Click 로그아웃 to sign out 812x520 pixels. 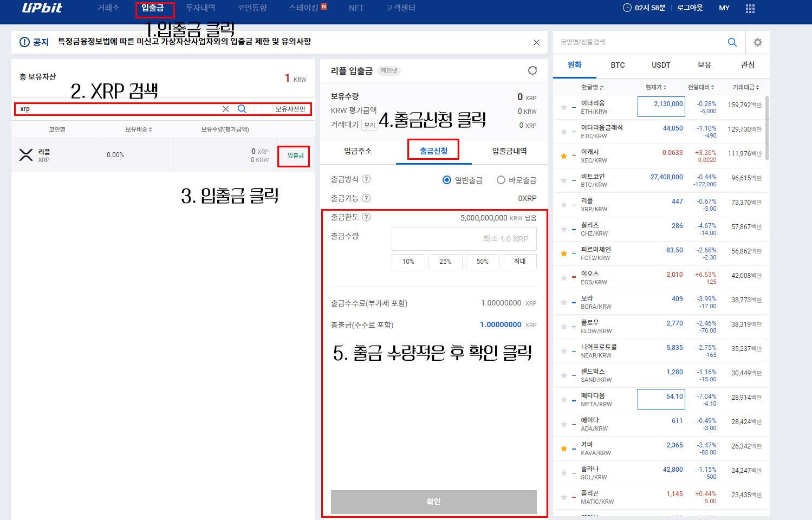(689, 8)
